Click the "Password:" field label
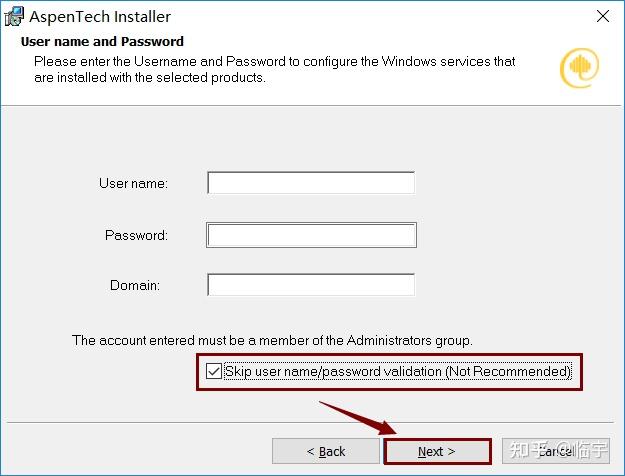 (x=136, y=235)
